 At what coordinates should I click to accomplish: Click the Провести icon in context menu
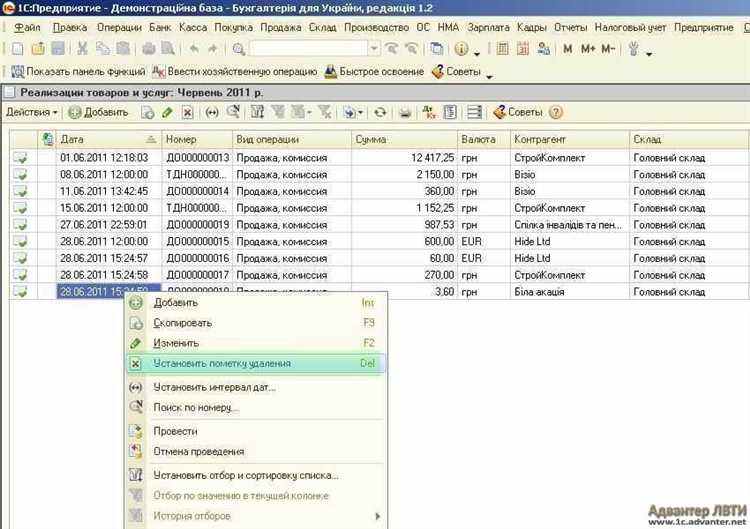(x=136, y=431)
